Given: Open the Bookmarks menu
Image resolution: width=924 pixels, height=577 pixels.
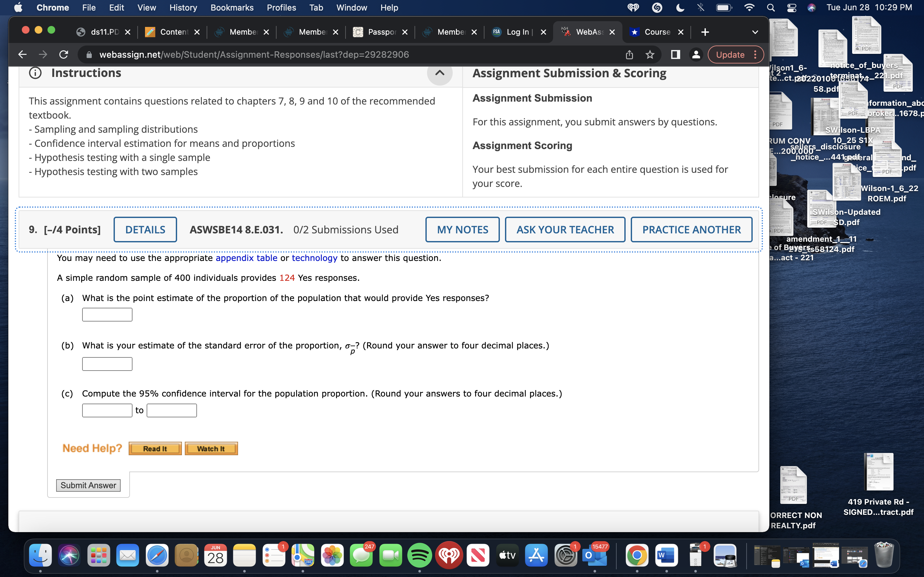Looking at the screenshot, I should tap(232, 7).
